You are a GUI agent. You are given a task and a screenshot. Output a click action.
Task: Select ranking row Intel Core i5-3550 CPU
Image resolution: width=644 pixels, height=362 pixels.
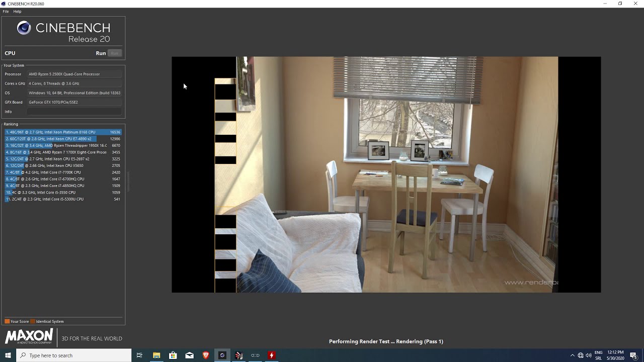(63, 193)
